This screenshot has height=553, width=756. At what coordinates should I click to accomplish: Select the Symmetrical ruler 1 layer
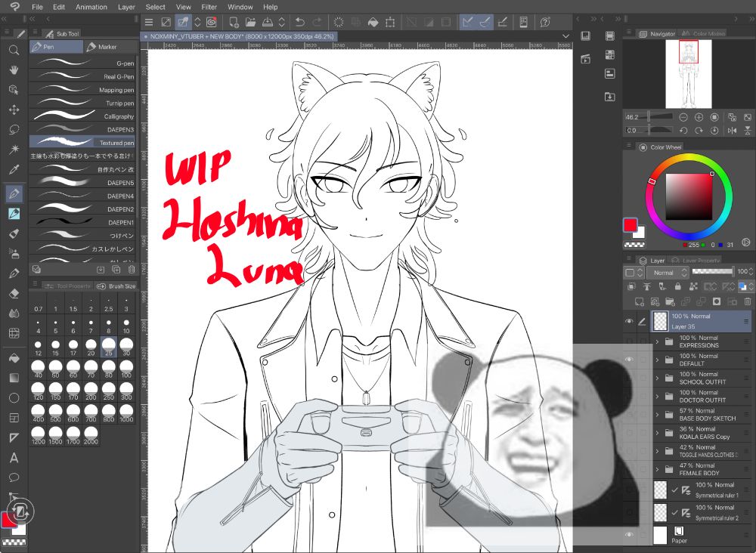pyautogui.click(x=702, y=490)
